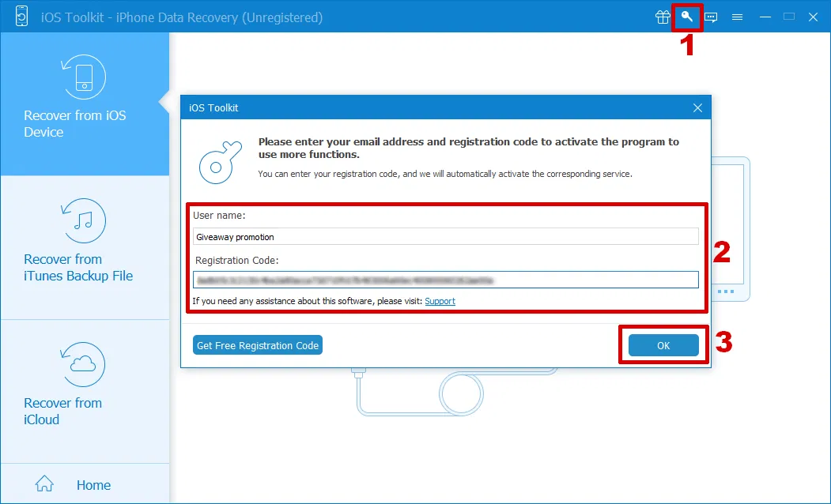Select the Recover from iOS Device phone icon
Image resolution: width=831 pixels, height=504 pixels.
click(x=85, y=77)
